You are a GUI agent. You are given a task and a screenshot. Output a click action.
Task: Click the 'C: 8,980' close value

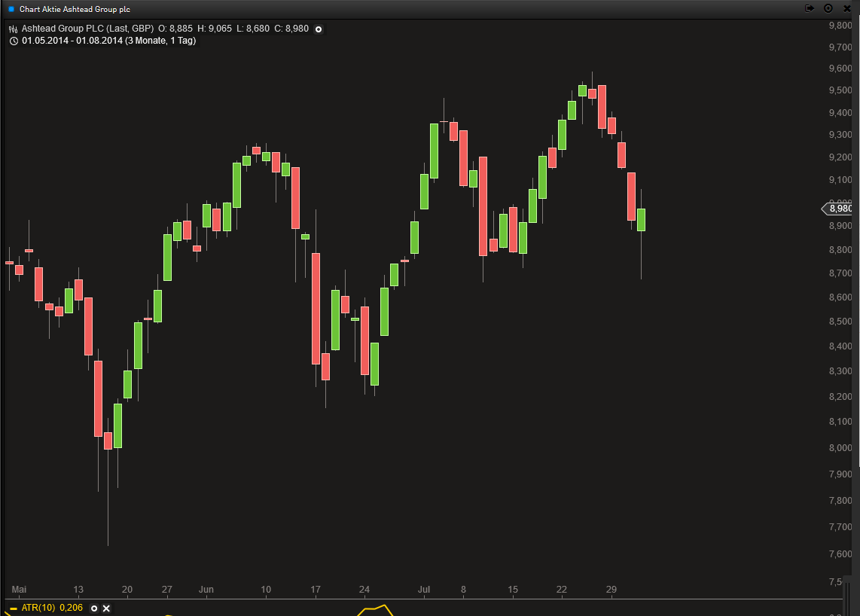tap(291, 29)
